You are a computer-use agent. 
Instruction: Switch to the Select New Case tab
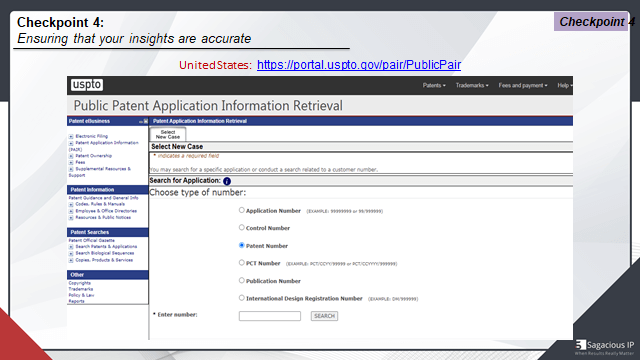click(168, 134)
